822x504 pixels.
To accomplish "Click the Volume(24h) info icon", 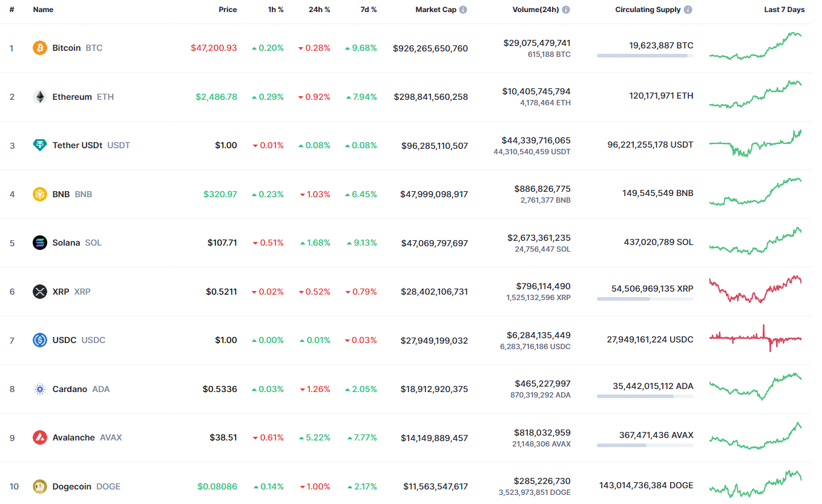I will 566,10.
